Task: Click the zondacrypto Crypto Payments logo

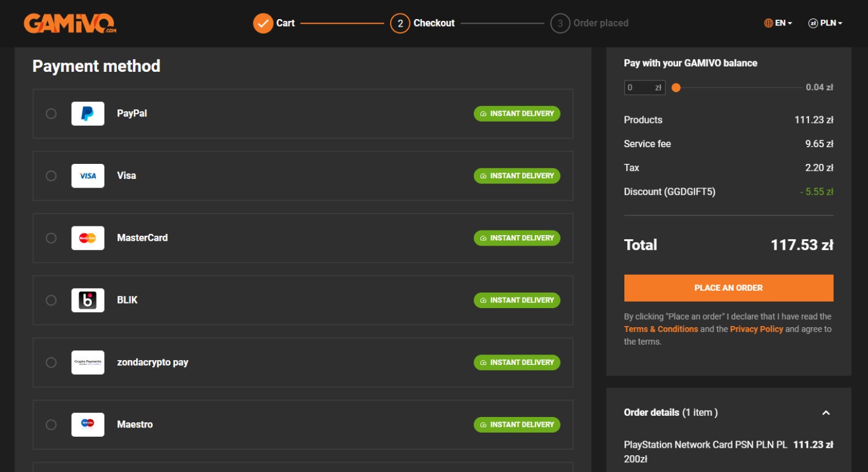Action: point(88,363)
